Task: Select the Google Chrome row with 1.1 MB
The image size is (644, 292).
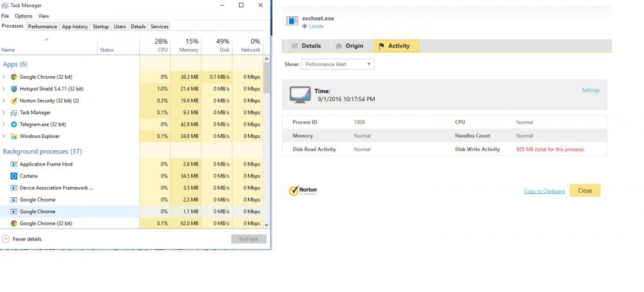Action: tap(131, 211)
